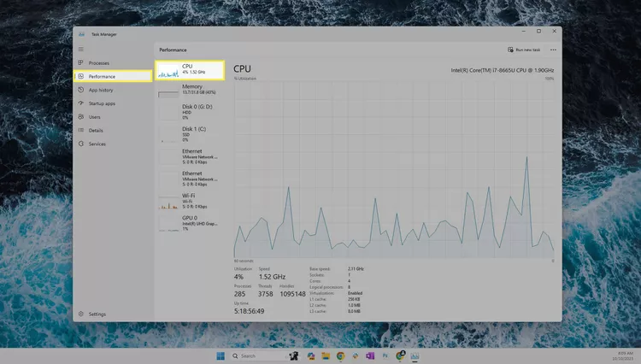Click the Settings gear icon
This screenshot has height=364, width=641.
81,314
